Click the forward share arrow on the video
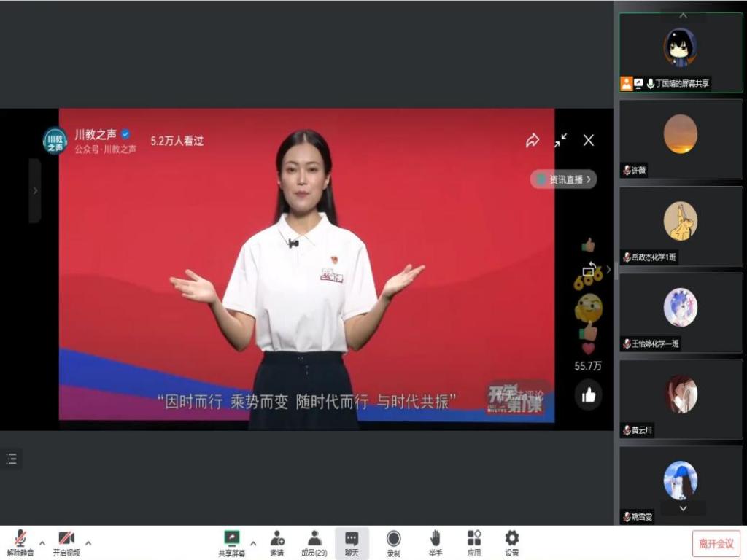Screen dimensions: 747x560 pyautogui.click(x=533, y=141)
